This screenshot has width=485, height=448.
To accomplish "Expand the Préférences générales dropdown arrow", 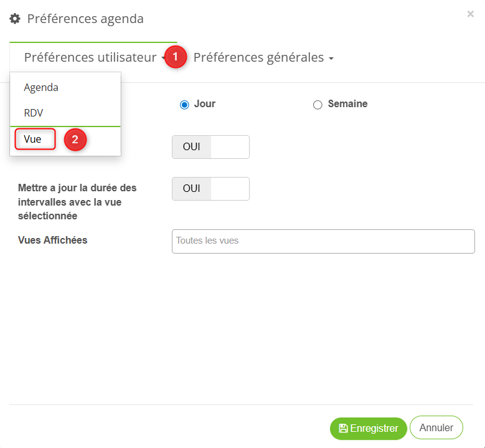I will [331, 59].
